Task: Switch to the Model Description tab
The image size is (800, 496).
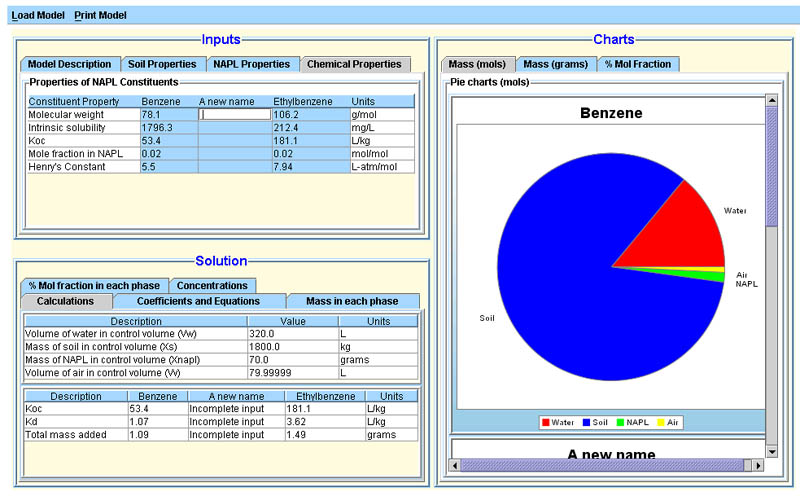Action: (x=70, y=64)
